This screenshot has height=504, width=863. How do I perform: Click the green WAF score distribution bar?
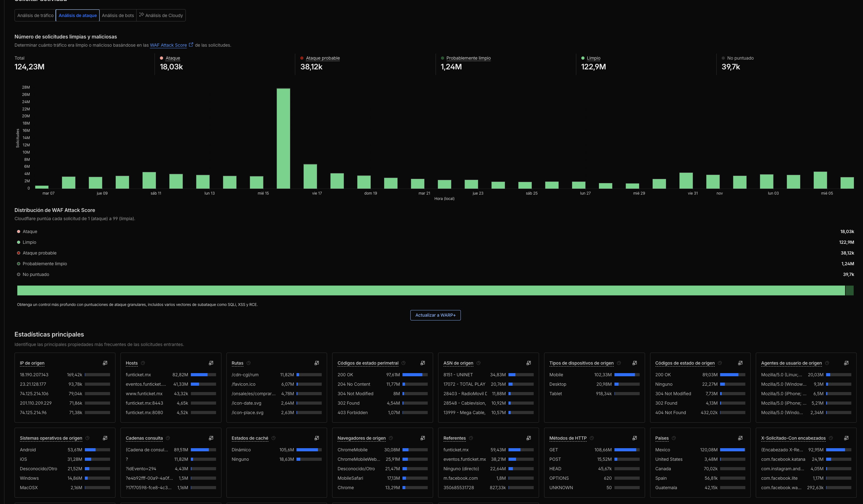pos(431,290)
